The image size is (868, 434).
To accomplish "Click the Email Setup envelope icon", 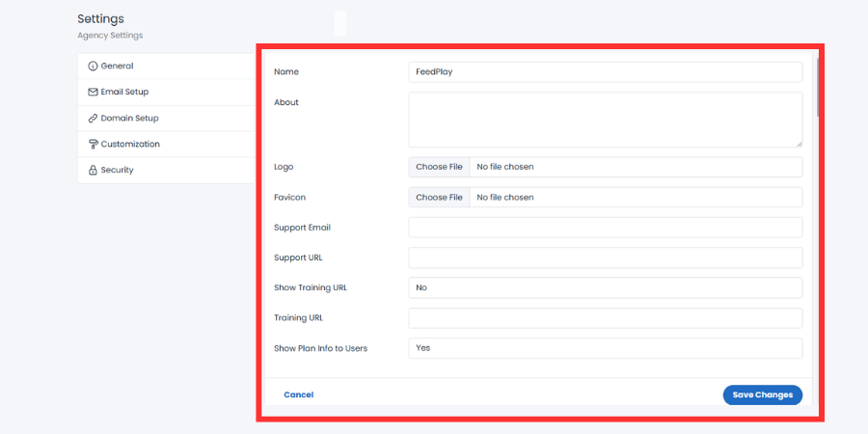I will (93, 92).
